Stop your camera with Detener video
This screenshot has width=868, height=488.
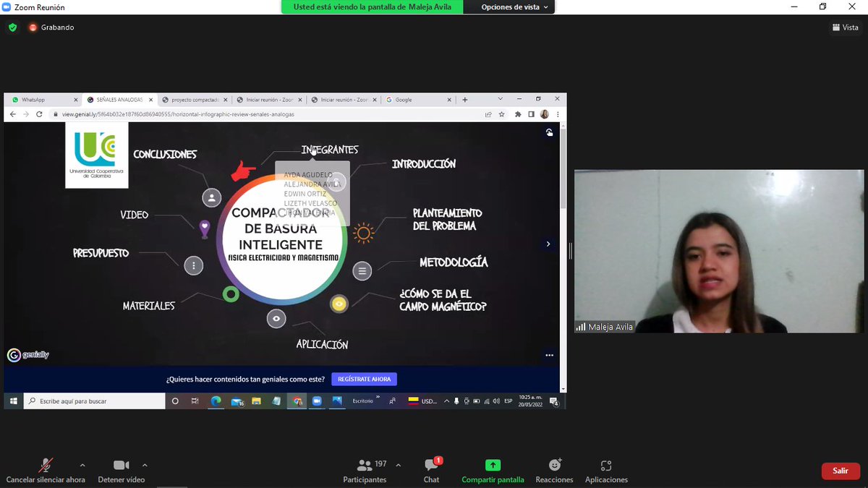[121, 470]
